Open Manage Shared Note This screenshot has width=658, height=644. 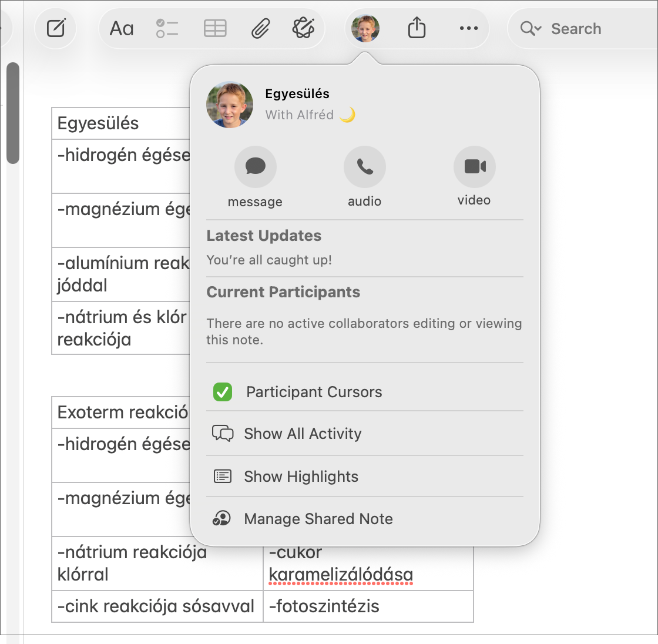pos(318,519)
